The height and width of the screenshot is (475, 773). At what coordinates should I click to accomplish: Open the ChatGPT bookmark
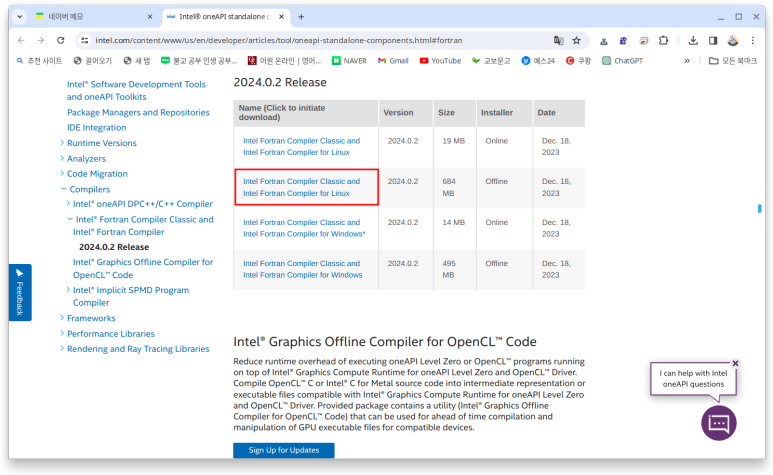point(623,61)
